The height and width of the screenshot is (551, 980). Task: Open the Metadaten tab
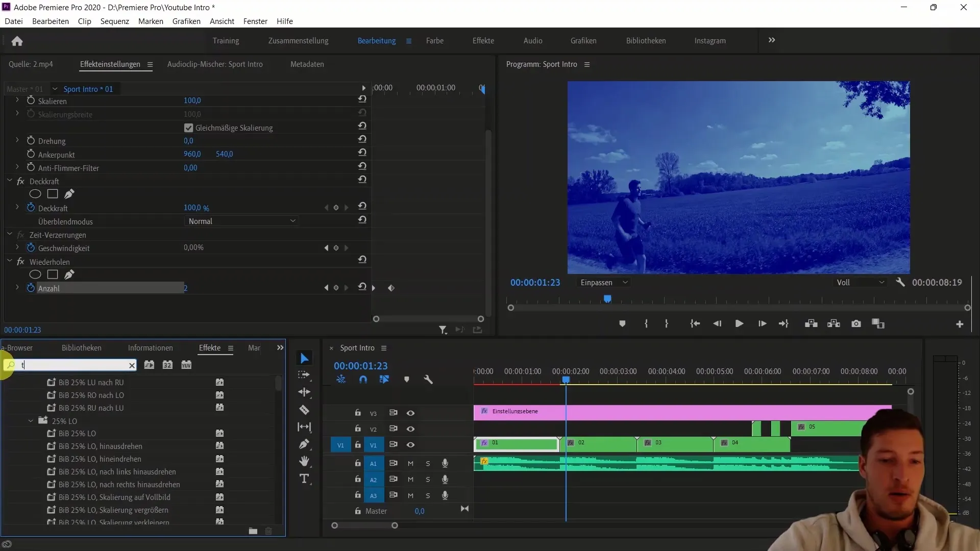[307, 64]
